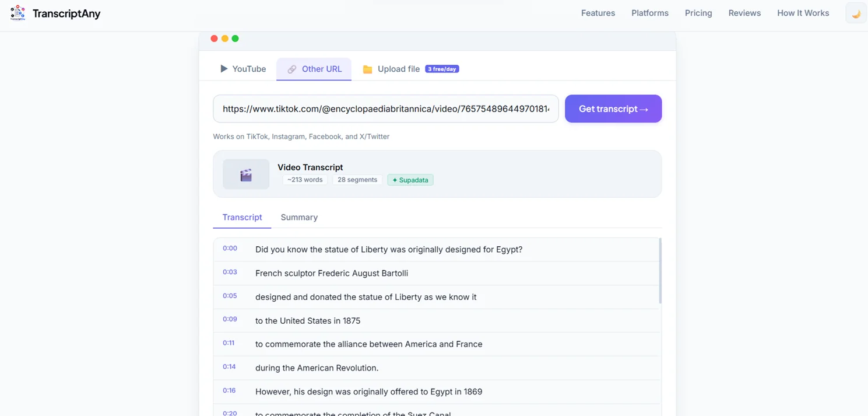Image resolution: width=868 pixels, height=416 pixels.
Task: Jump to timestamp 0:16
Action: (x=229, y=391)
